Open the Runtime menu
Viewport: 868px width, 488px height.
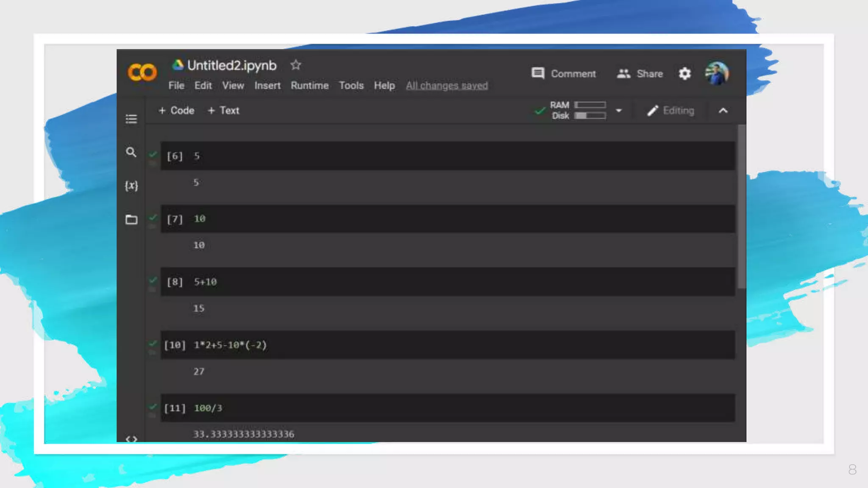[x=309, y=86]
